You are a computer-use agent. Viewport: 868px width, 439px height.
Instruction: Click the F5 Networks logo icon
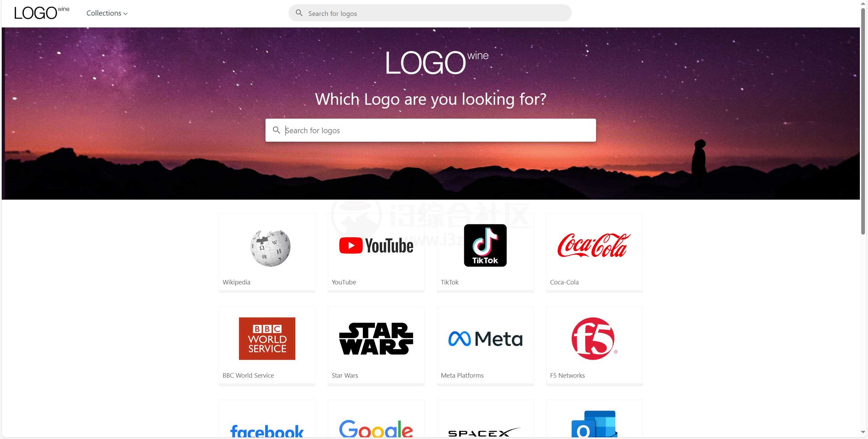pos(593,339)
